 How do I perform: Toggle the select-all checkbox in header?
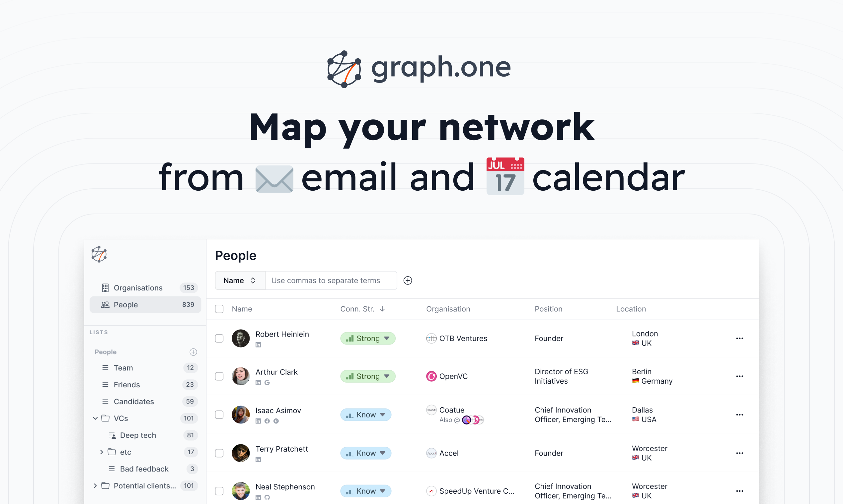coord(219,308)
